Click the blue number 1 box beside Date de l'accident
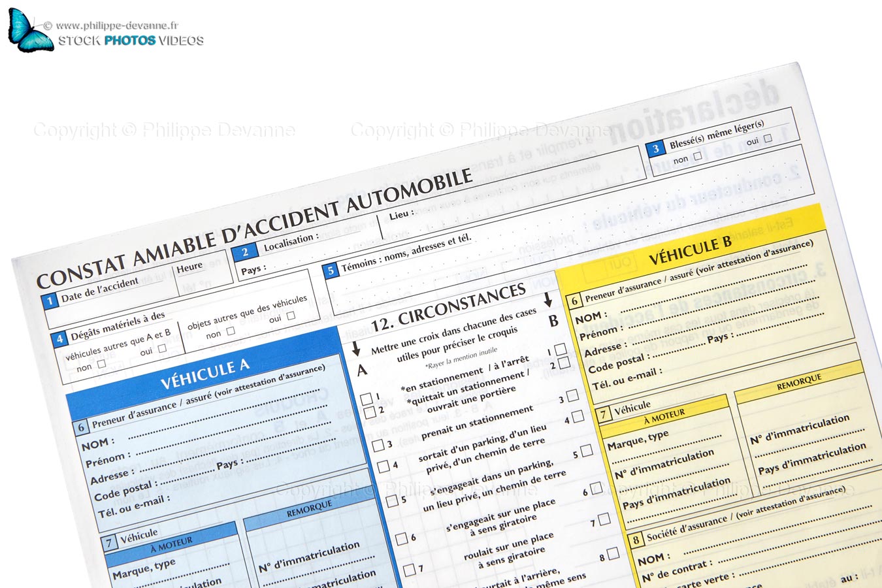The image size is (882, 588). 50,301
